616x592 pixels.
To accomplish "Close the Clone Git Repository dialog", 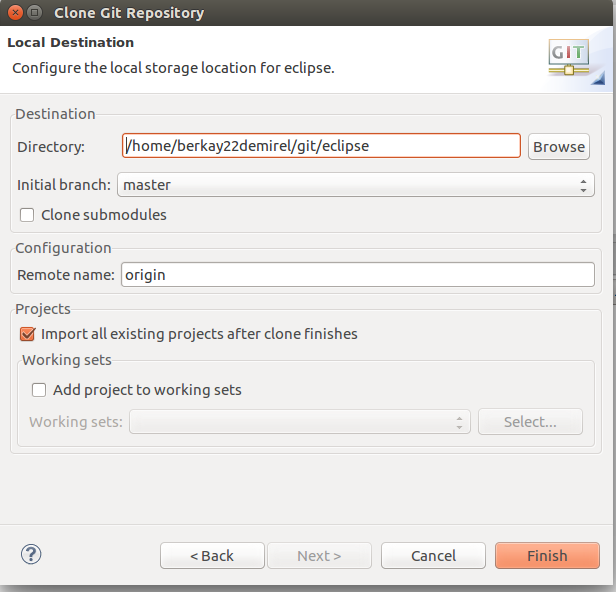I will (x=16, y=13).
